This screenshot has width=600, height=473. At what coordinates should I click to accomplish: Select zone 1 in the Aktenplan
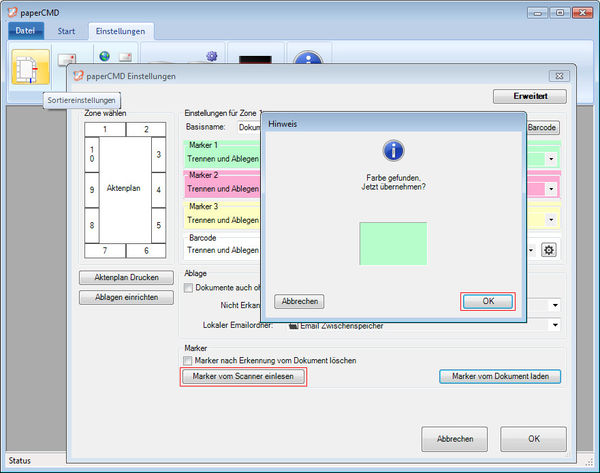105,129
